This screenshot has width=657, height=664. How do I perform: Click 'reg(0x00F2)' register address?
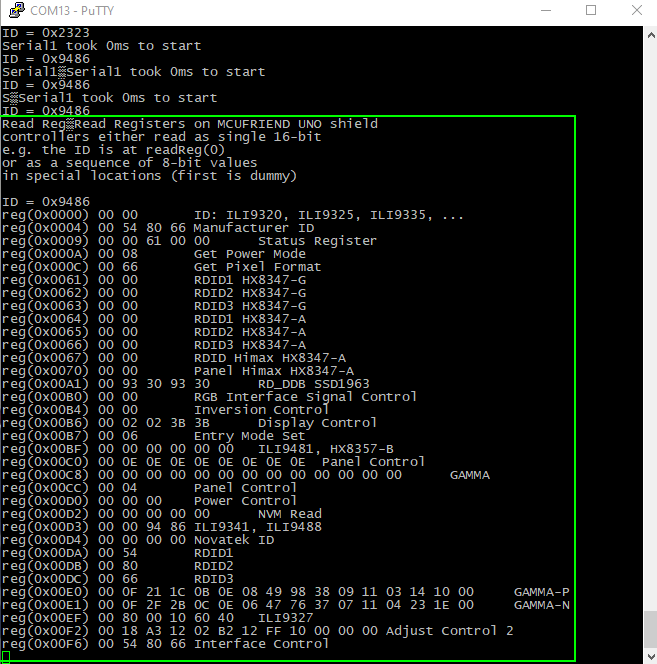(45, 631)
